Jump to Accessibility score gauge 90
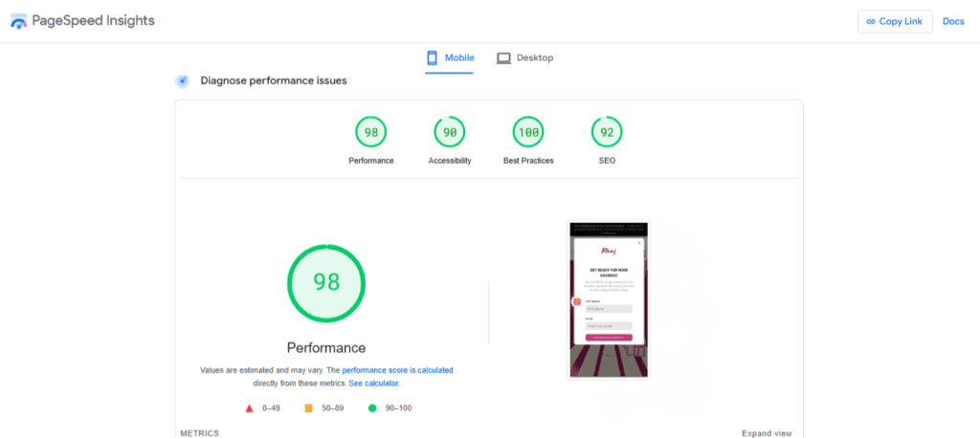The height and width of the screenshot is (438, 980). coord(450,132)
